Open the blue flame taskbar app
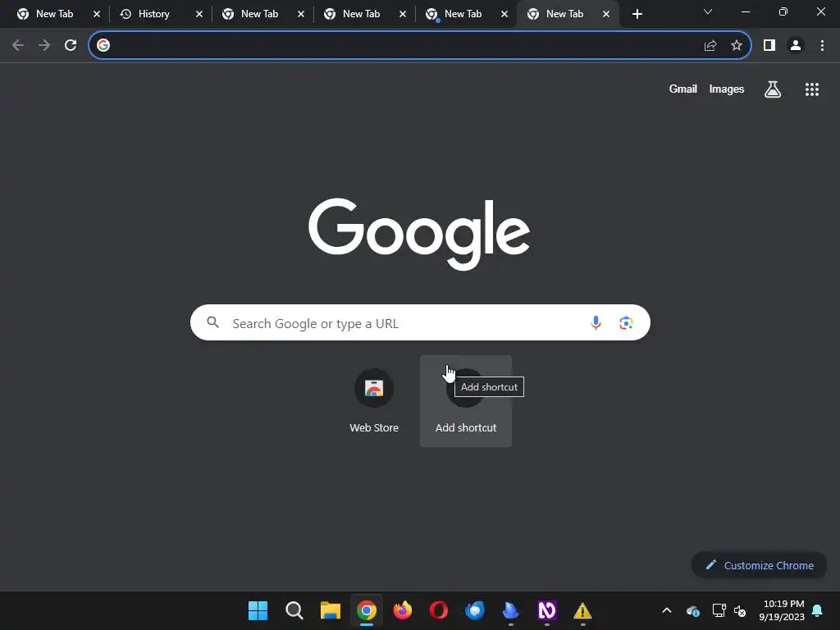The height and width of the screenshot is (630, 840). pos(510,610)
